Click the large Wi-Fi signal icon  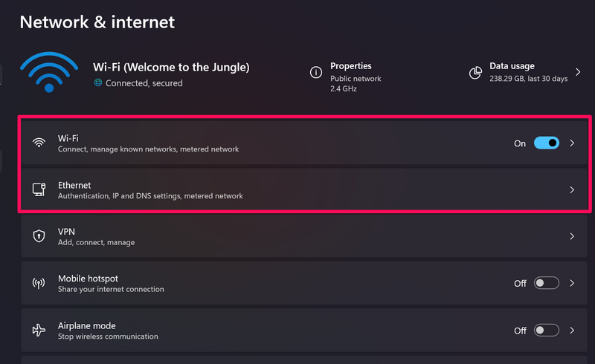(x=48, y=72)
